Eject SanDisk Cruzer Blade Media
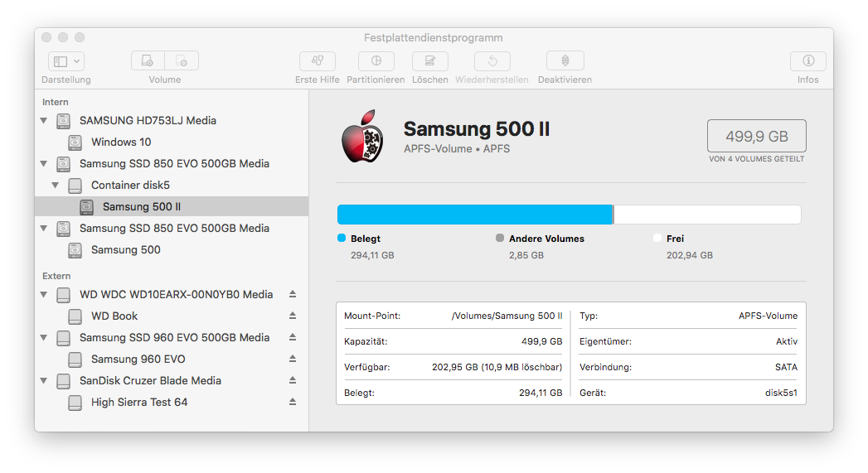Screen dimensions: 868x473 pos(293,380)
